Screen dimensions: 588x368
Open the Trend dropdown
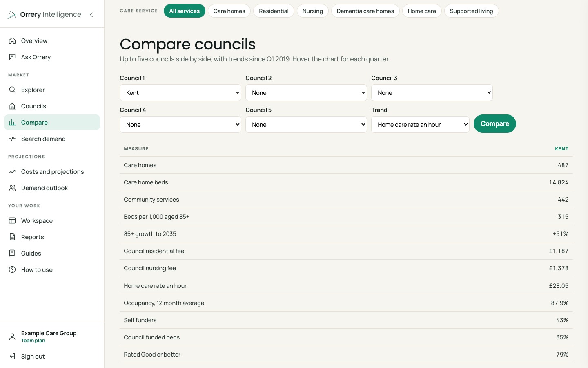(420, 125)
